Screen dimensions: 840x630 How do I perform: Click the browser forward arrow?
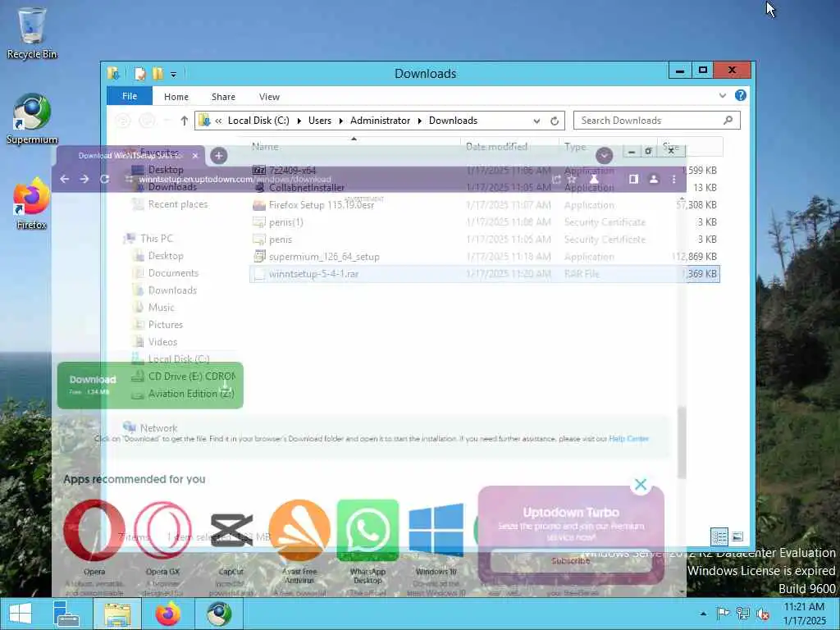tap(84, 179)
